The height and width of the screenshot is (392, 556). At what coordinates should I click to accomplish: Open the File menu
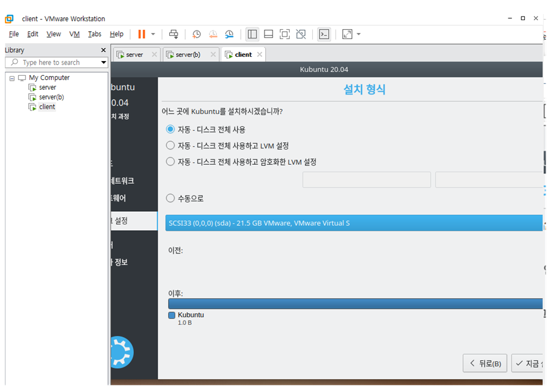point(14,34)
